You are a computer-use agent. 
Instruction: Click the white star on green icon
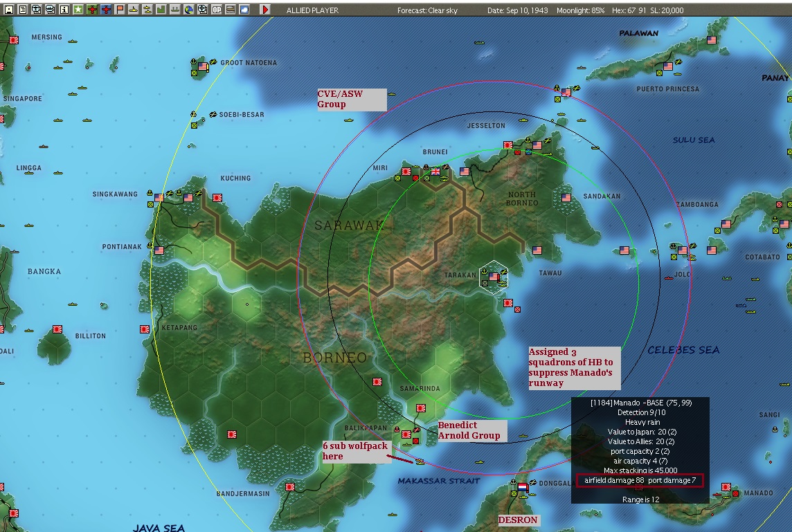tap(78, 10)
